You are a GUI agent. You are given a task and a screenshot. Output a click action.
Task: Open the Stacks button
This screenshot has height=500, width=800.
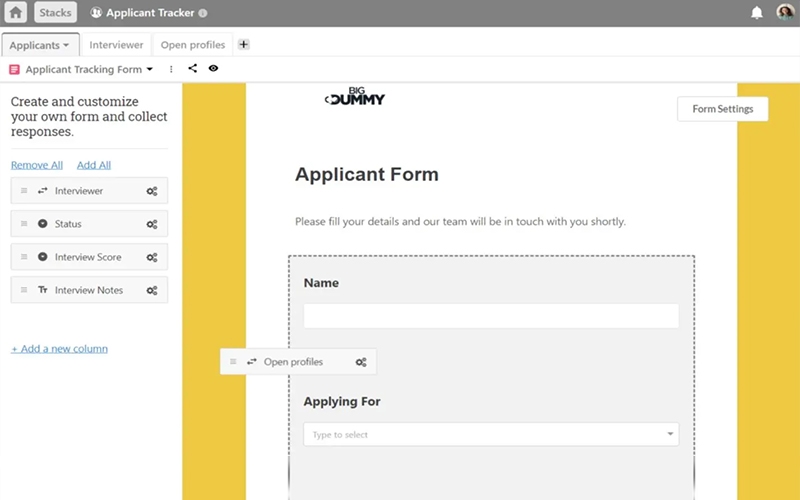point(56,12)
